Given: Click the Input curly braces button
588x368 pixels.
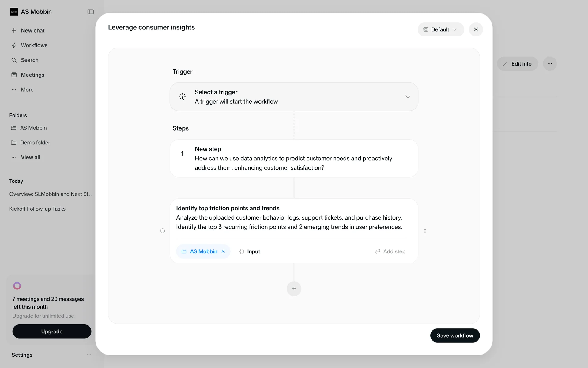Looking at the screenshot, I should point(250,251).
